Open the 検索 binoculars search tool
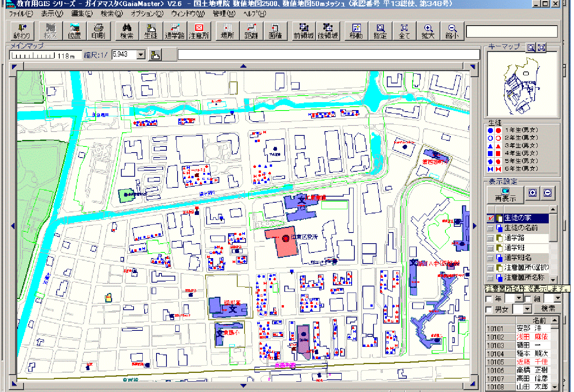The width and height of the screenshot is (574, 392). point(127,31)
